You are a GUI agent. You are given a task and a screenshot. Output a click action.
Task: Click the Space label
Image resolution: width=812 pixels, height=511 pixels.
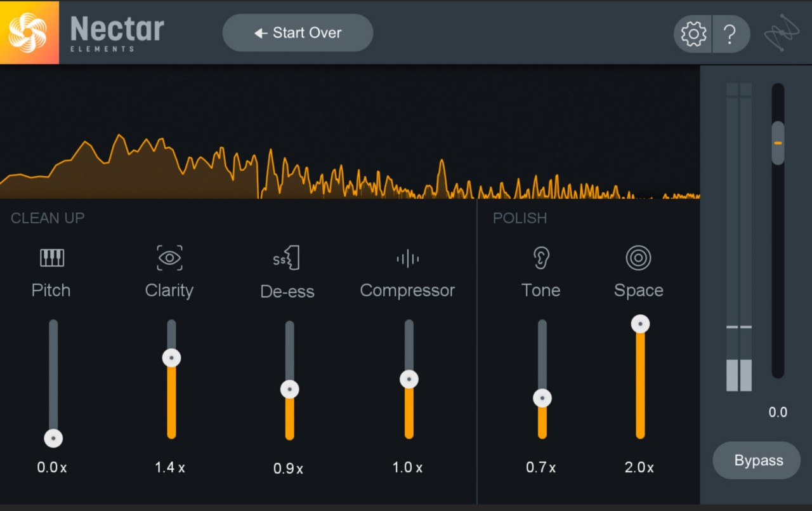pyautogui.click(x=639, y=291)
